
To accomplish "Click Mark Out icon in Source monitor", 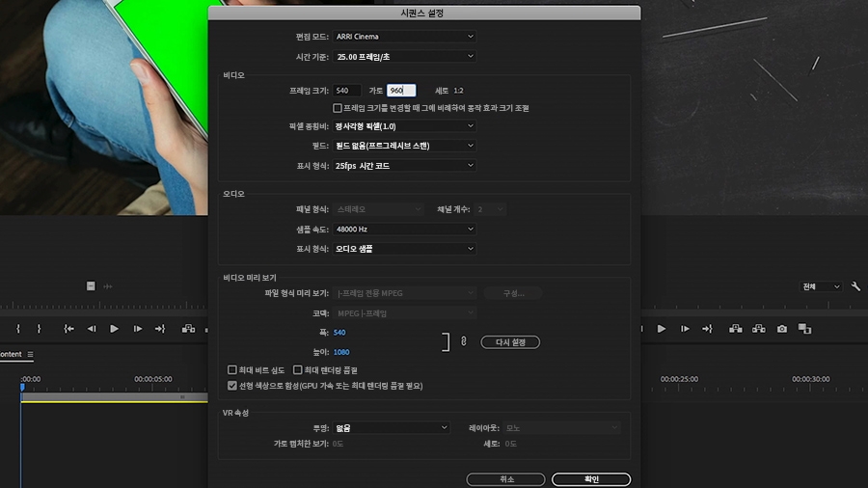I will pyautogui.click(x=39, y=329).
